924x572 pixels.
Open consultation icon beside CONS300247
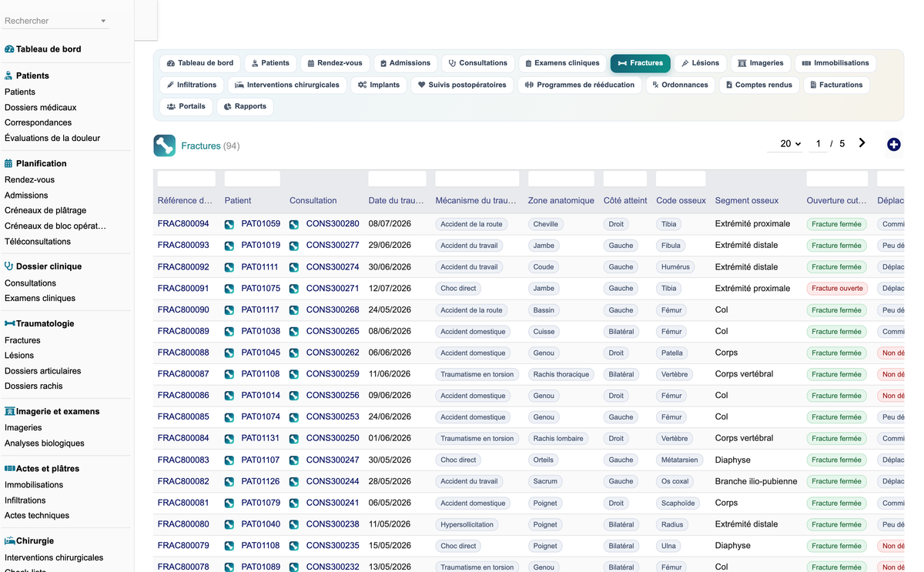[294, 460]
